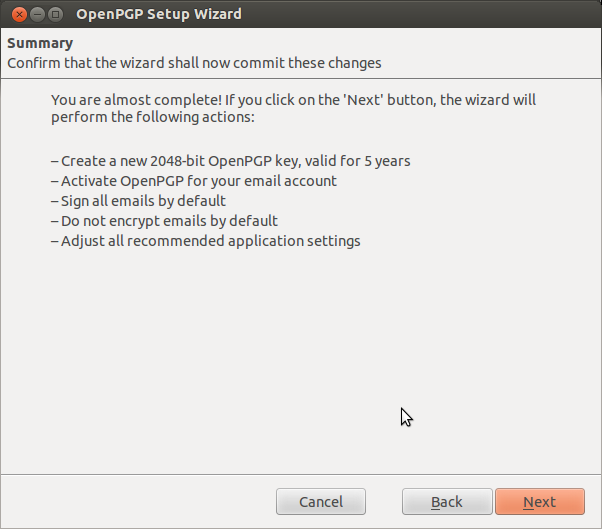Minimize the wizard window
Image resolution: width=602 pixels, height=529 pixels.
pyautogui.click(x=37, y=15)
